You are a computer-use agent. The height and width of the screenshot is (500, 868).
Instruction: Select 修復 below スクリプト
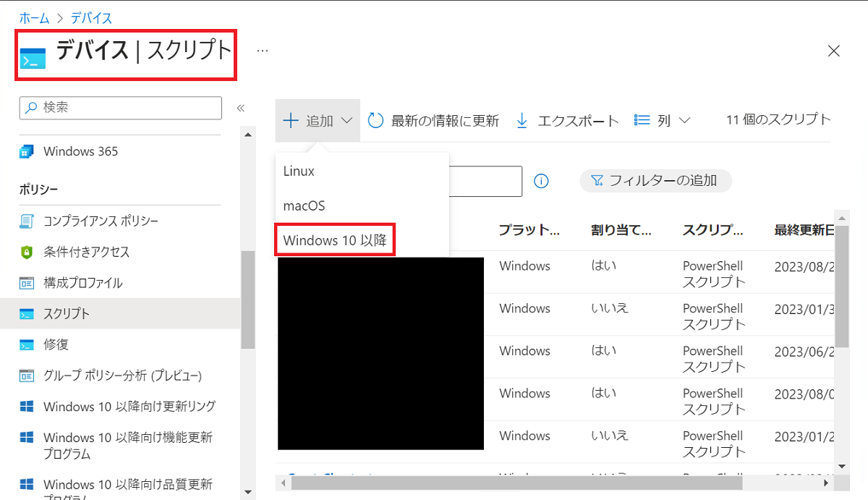click(58, 344)
